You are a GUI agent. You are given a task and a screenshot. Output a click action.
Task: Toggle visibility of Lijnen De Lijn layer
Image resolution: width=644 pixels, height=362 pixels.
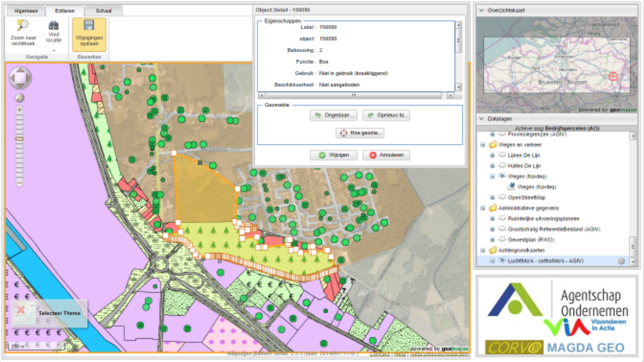tap(502, 155)
